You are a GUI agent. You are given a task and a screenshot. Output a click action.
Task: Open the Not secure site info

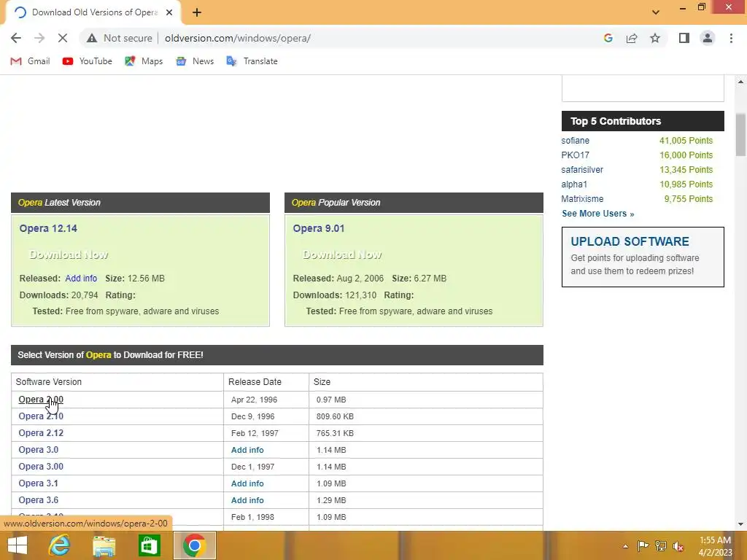(x=120, y=38)
